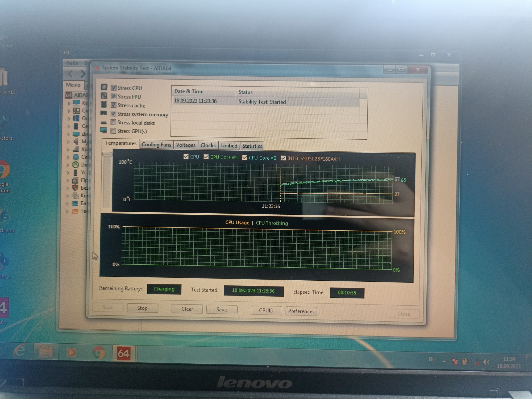Image resolution: width=532 pixels, height=399 pixels.
Task: Switch to the Clocks tab
Action: point(208,146)
